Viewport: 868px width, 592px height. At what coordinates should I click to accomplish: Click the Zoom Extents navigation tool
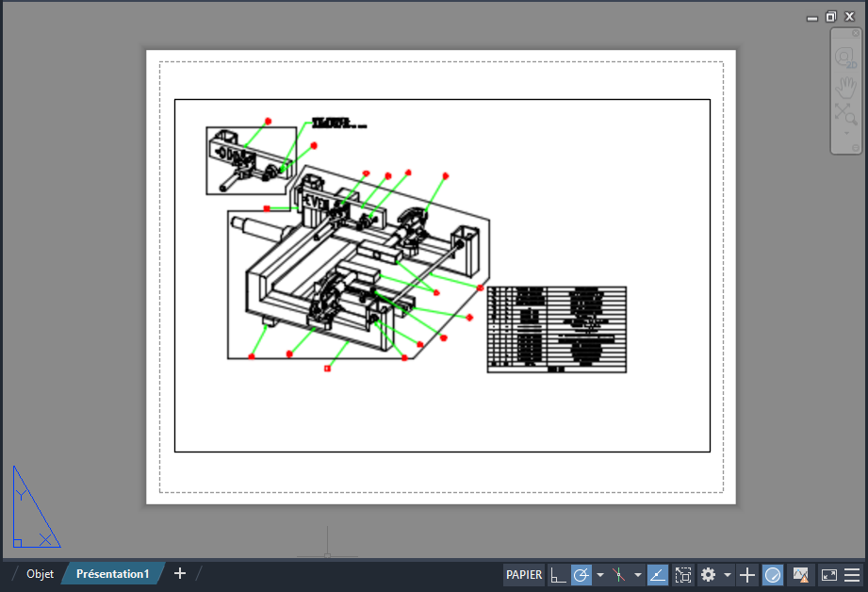[846, 114]
